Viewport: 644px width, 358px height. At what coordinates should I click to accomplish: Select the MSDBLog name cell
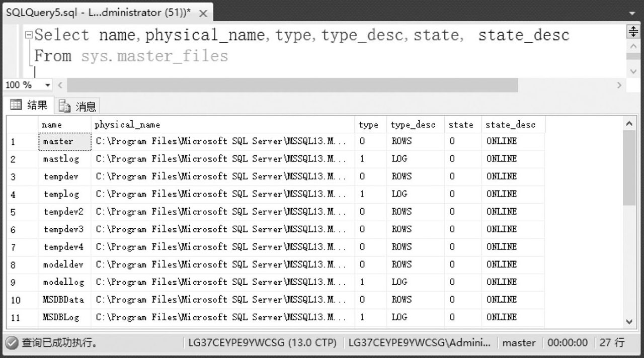point(64,318)
